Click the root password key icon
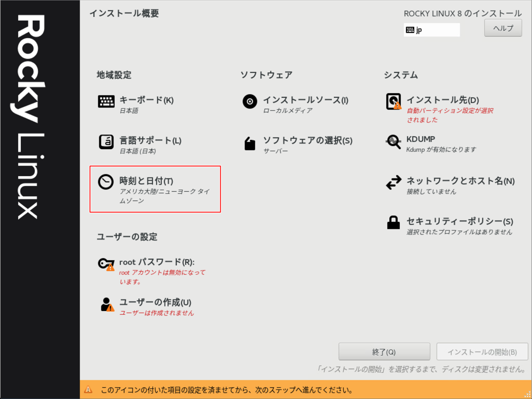The width and height of the screenshot is (532, 399). (106, 264)
